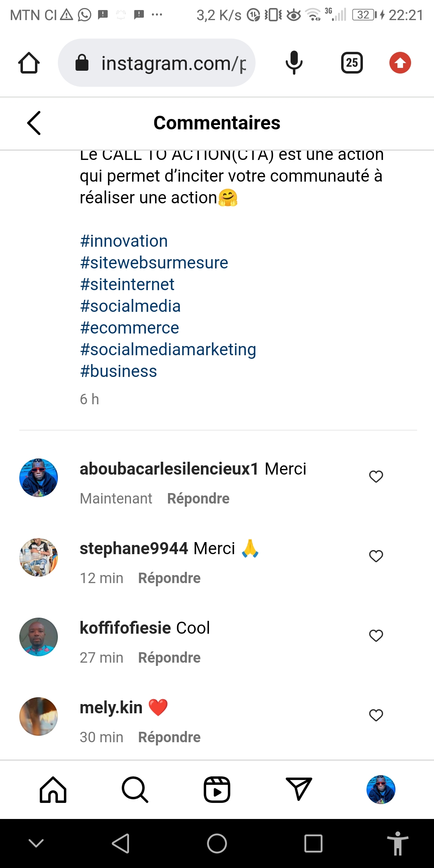Open own profile from bottom navigation
This screenshot has width=434, height=868.
(381, 790)
